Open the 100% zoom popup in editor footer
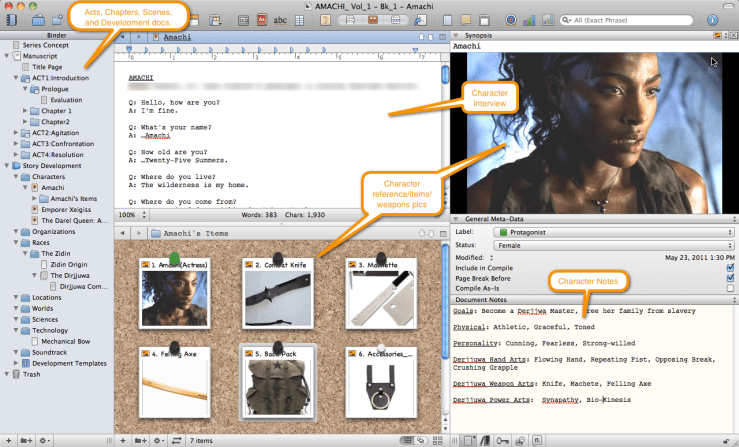The width and height of the screenshot is (739, 447). (129, 214)
